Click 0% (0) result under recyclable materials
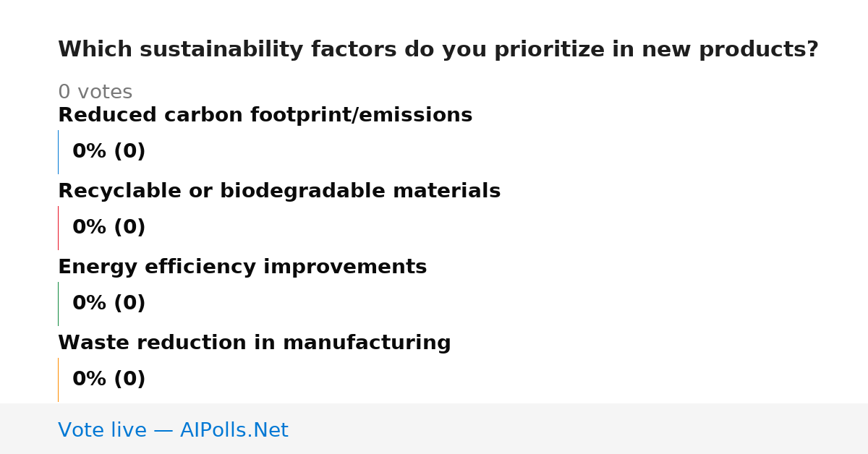The width and height of the screenshot is (868, 454). pos(109,228)
